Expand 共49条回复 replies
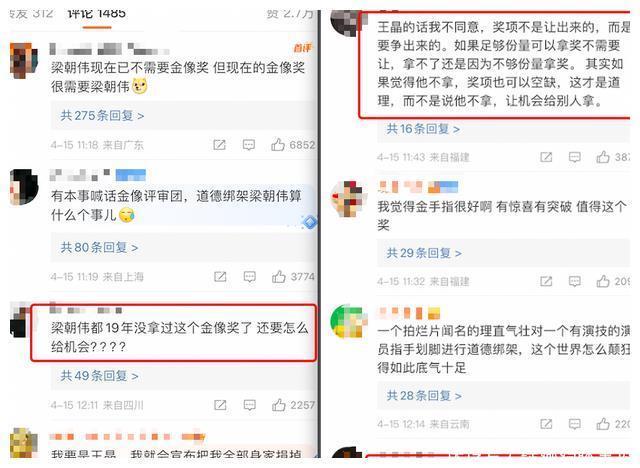Screen dimensions: 640x468 click(99, 375)
